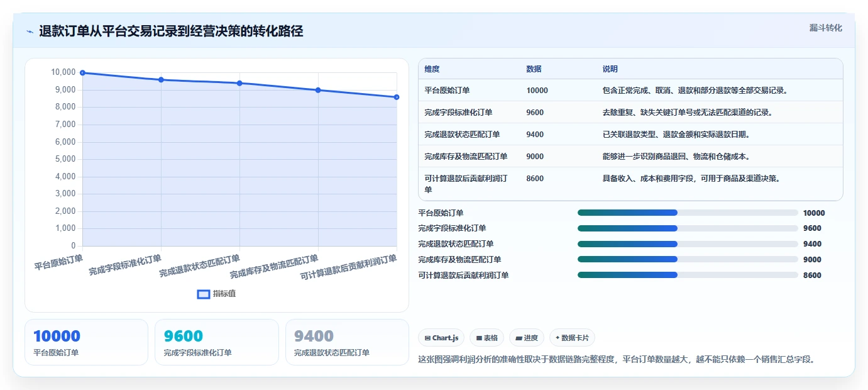Click the 完成退款状态匹配订单 progress bar
Screen dimensions: 868x390
point(688,244)
